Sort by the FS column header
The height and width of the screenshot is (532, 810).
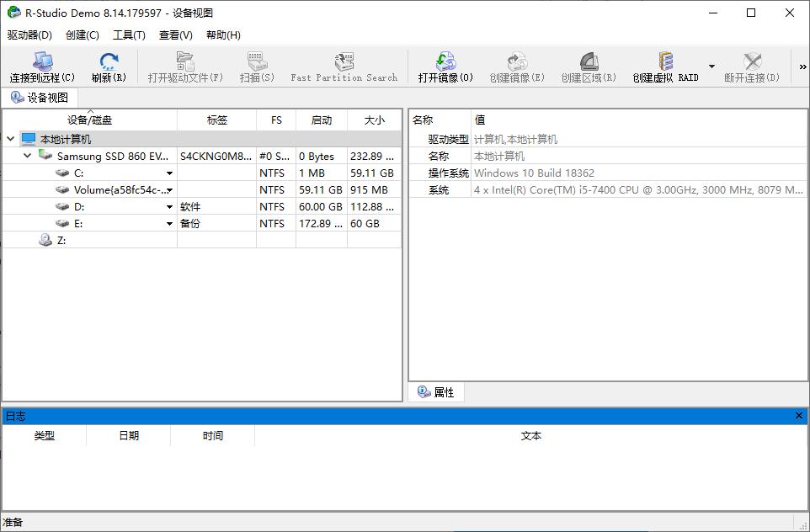pos(276,120)
